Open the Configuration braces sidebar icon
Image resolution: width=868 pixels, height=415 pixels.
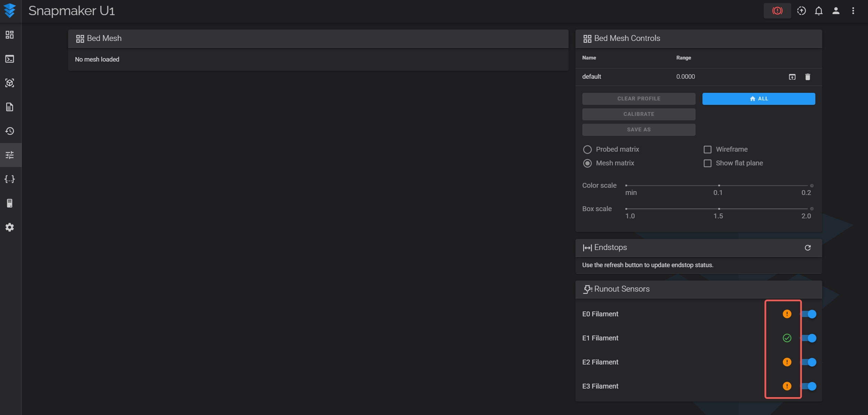pyautogui.click(x=10, y=179)
